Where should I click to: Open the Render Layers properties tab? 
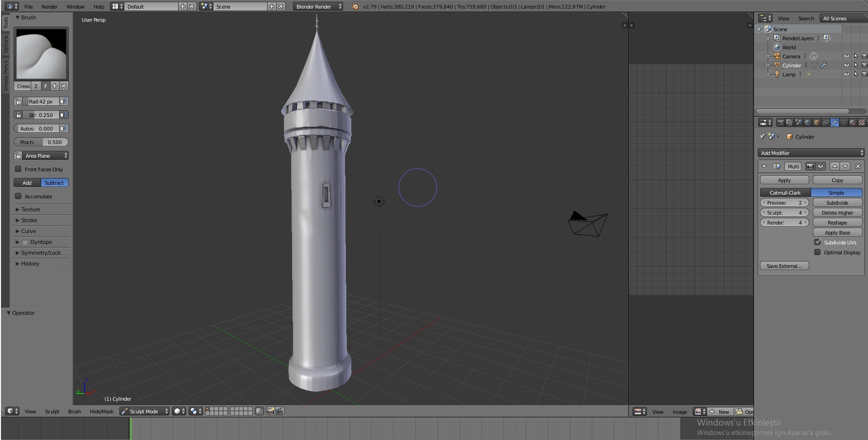(x=789, y=122)
